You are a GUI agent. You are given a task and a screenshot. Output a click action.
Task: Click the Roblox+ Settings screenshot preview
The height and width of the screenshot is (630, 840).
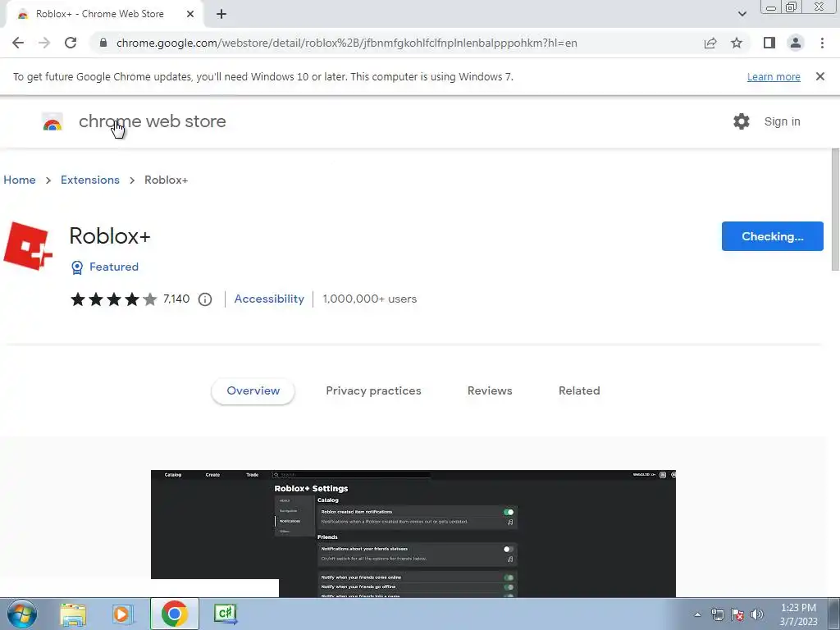[413, 533]
